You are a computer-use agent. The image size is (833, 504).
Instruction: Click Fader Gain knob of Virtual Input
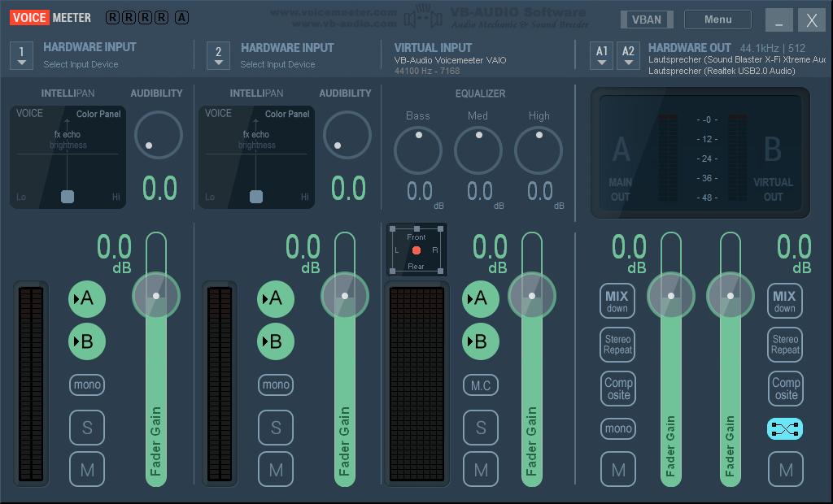tap(532, 296)
